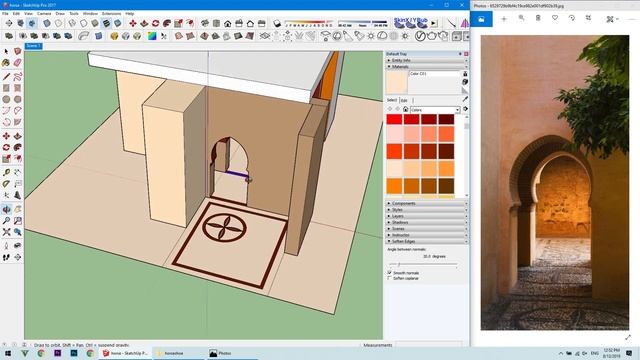The height and width of the screenshot is (360, 640).
Task: Open the Window menu
Action: coord(90,13)
